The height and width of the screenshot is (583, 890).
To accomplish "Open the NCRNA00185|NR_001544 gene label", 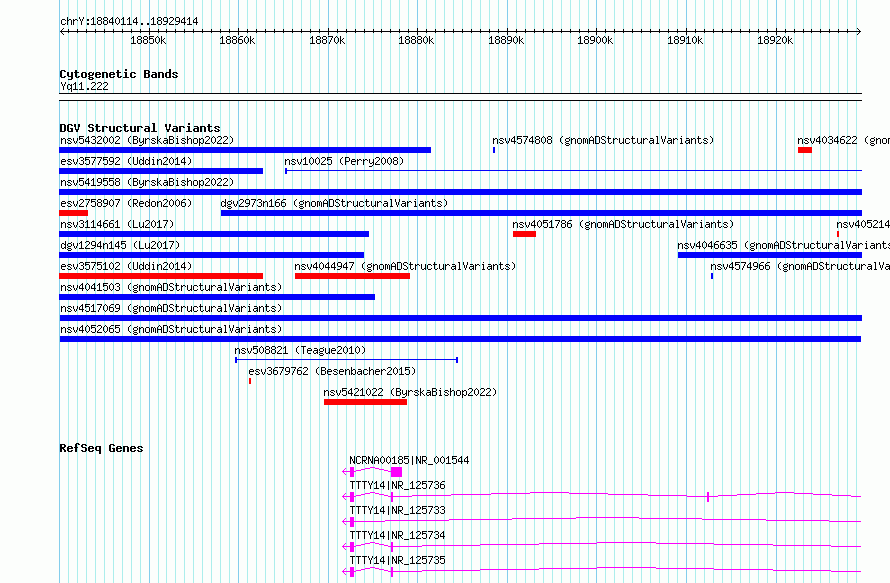I will tap(409, 460).
